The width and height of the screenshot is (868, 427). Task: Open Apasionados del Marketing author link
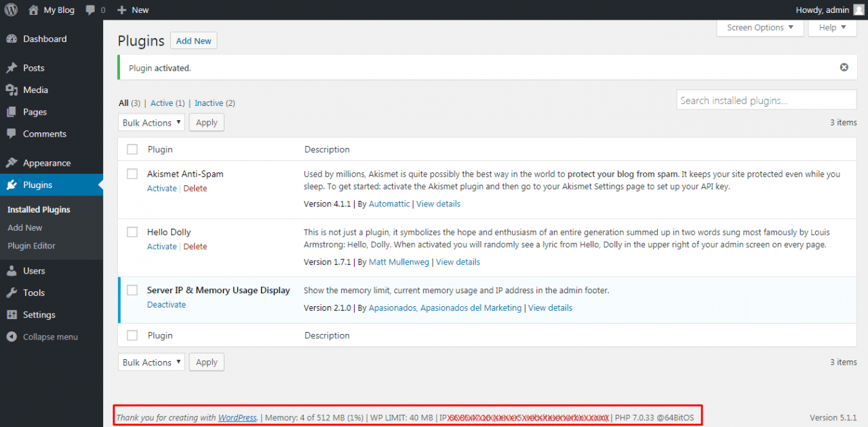[446, 308]
